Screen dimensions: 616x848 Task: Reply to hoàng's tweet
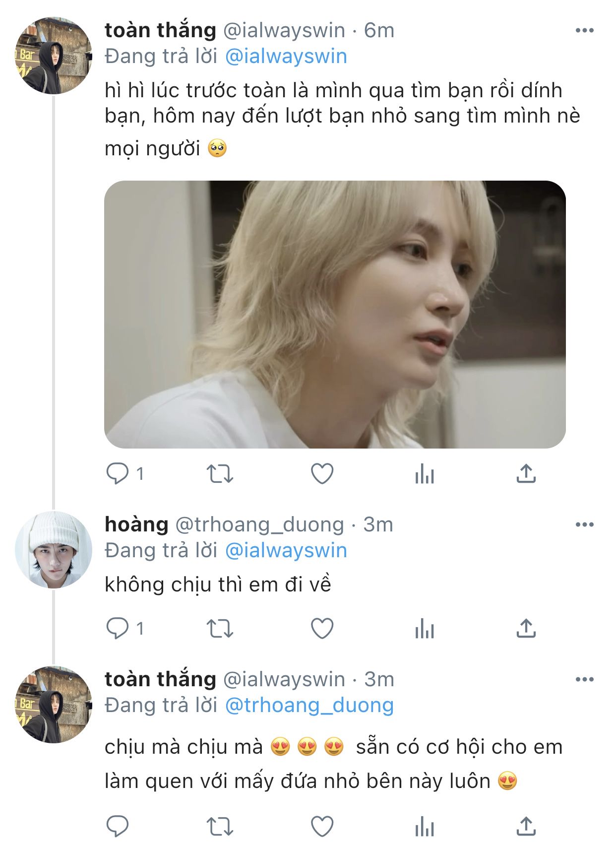point(118,628)
